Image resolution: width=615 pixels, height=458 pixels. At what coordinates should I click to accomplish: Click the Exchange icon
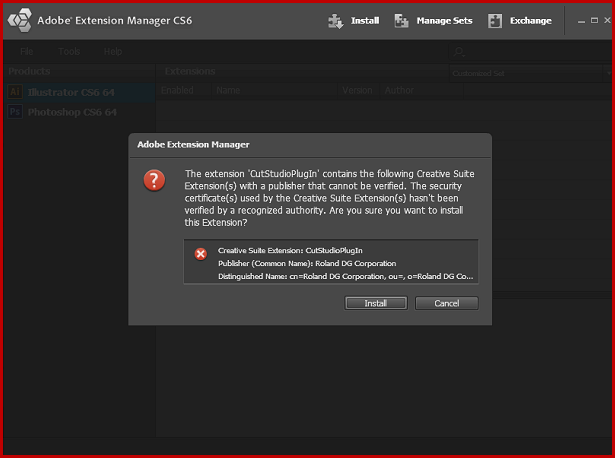coord(495,21)
